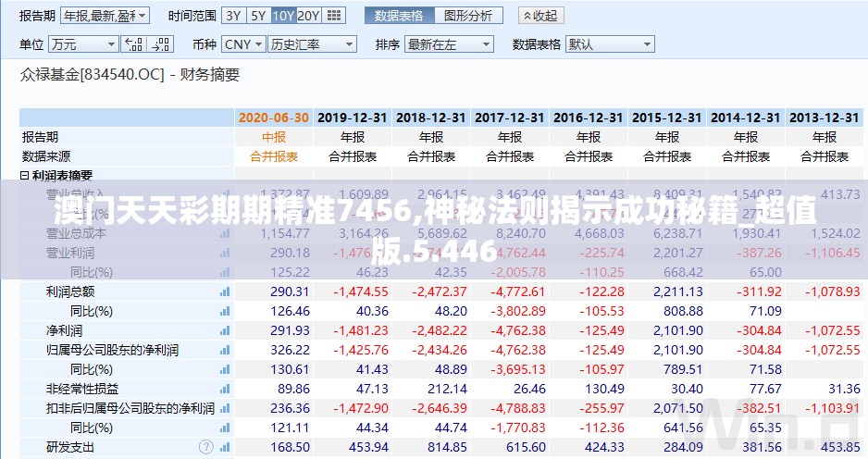The width and height of the screenshot is (868, 459).
Task: Select the 2016-12-31 column header
Action: pyautogui.click(x=588, y=118)
